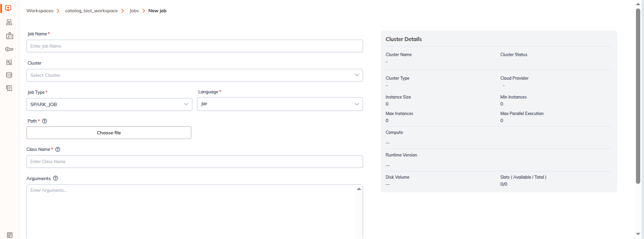
Task: Go to Jobs breadcrumb
Action: pyautogui.click(x=134, y=11)
